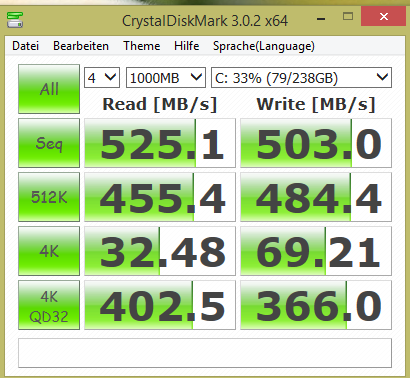Viewport: 410px width, 378px height.
Task: Click the CrystalDiskMark app icon in title bar
Action: click(x=15, y=20)
